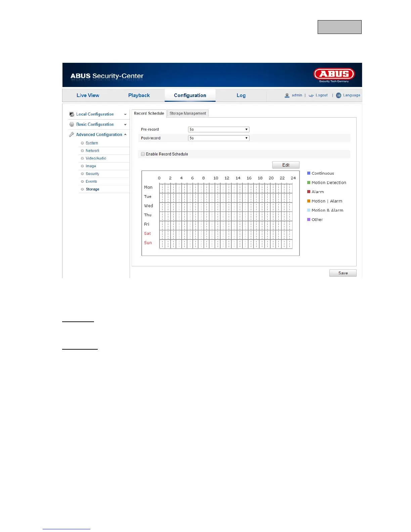Click the bullet icon beside Storage
411x532 pixels.
pos(82,189)
